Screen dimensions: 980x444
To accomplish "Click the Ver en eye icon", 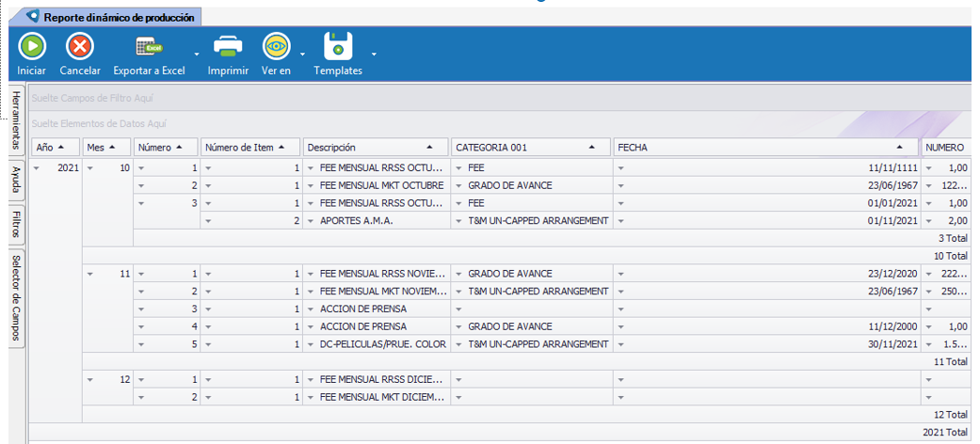I will point(276,46).
